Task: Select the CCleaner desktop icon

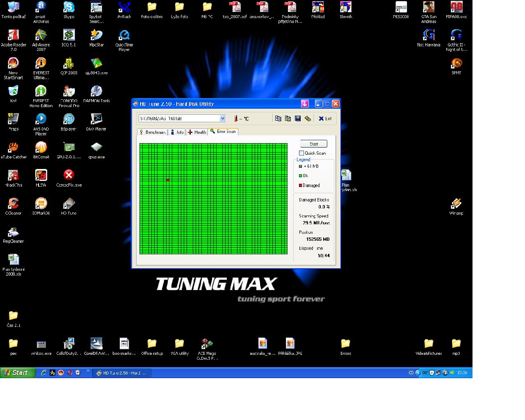Action: click(x=14, y=206)
